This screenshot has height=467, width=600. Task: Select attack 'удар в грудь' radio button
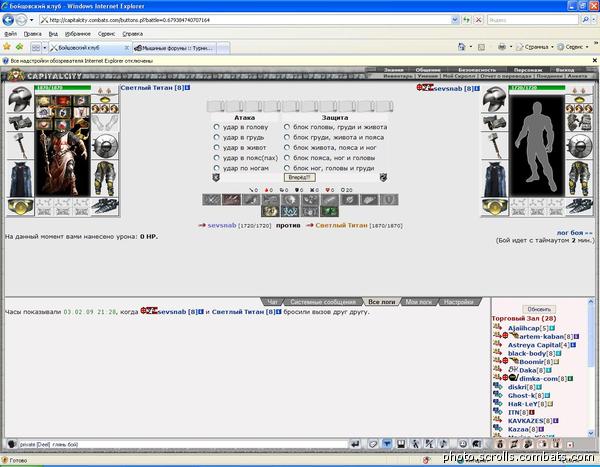217,137
